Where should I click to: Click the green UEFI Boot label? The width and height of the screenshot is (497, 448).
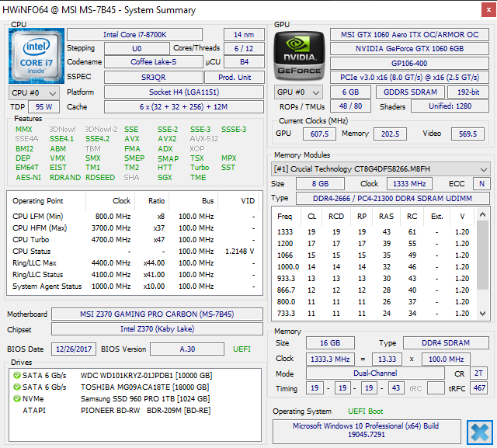point(366,412)
